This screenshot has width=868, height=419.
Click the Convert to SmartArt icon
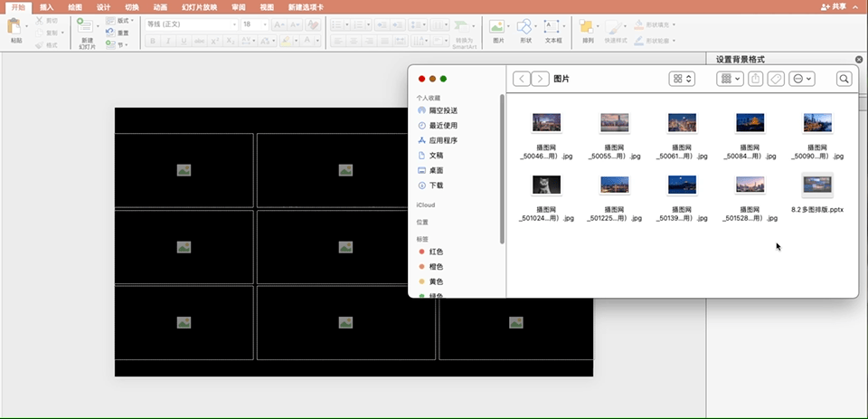pyautogui.click(x=463, y=26)
